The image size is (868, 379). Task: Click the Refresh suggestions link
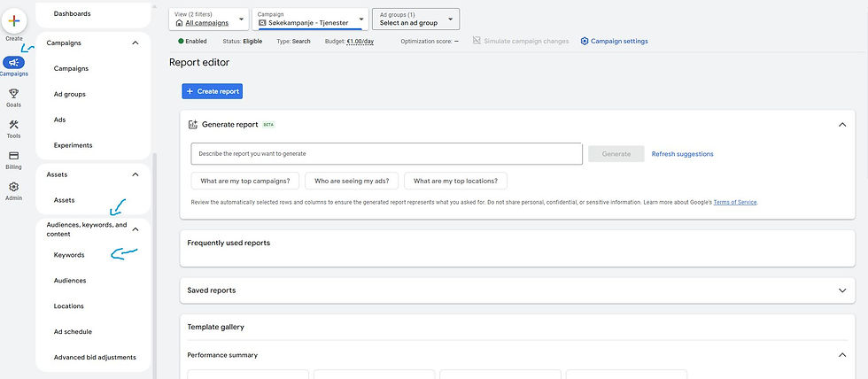pos(682,154)
